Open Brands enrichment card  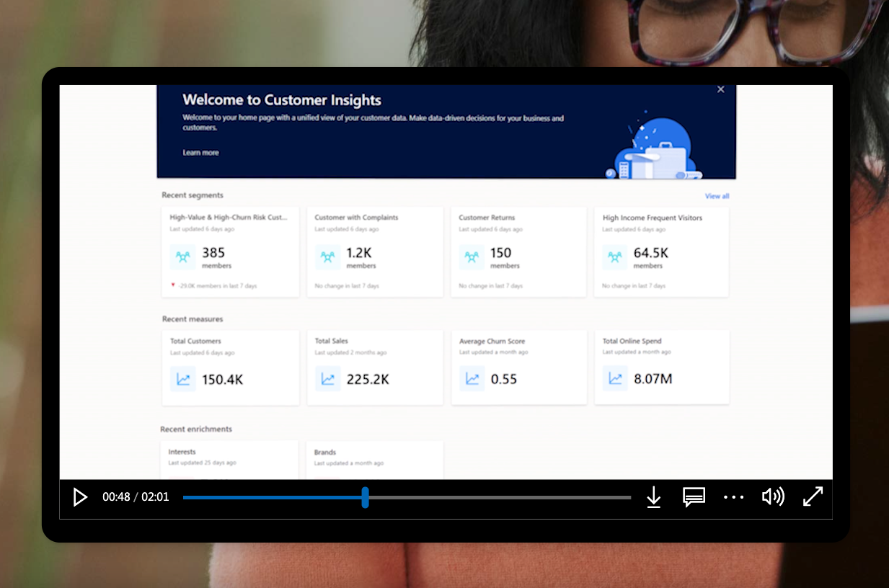coord(375,460)
